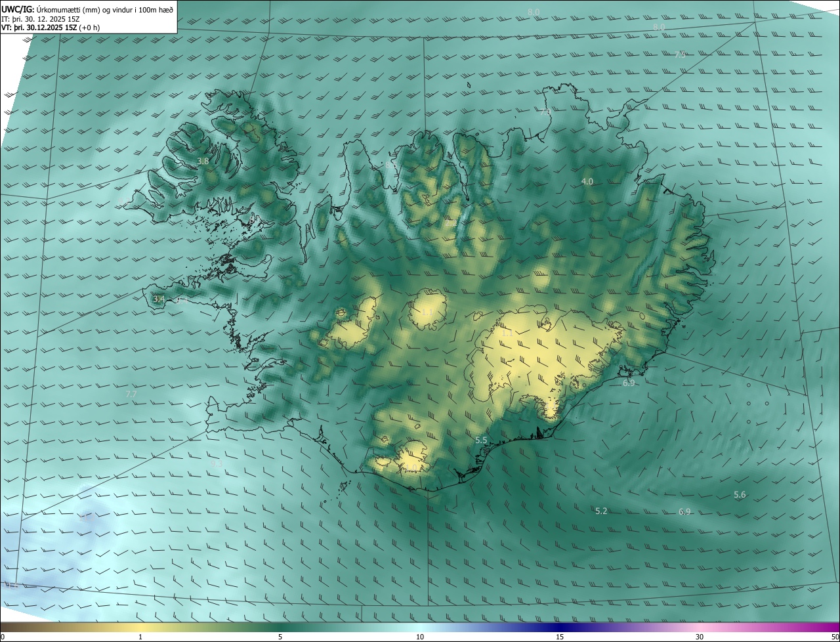
Task: Click the 5.5 value label on the map
Action: [x=481, y=440]
